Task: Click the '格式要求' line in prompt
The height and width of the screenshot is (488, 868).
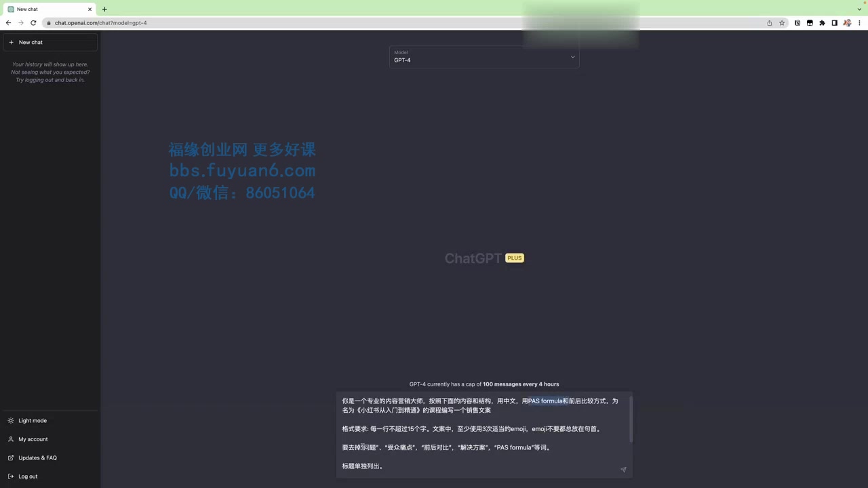Action: (472, 429)
